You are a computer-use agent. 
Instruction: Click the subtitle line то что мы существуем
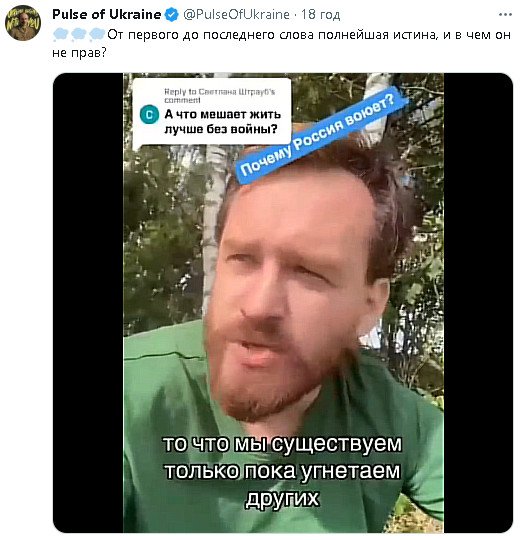tap(282, 444)
